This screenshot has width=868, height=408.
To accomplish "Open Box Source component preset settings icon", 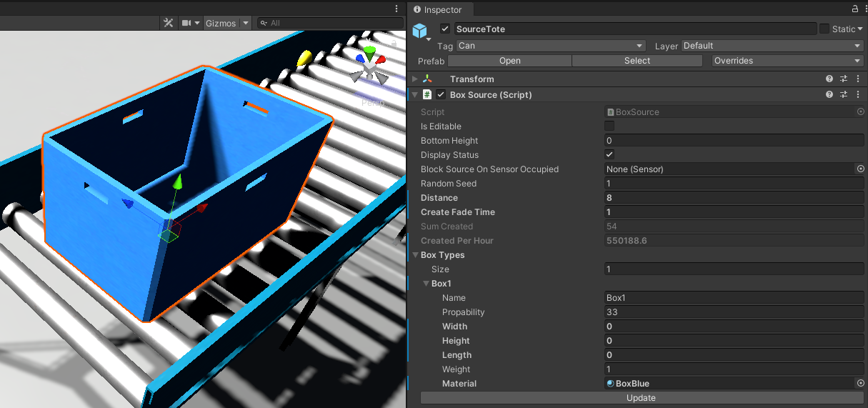I will pos(844,94).
